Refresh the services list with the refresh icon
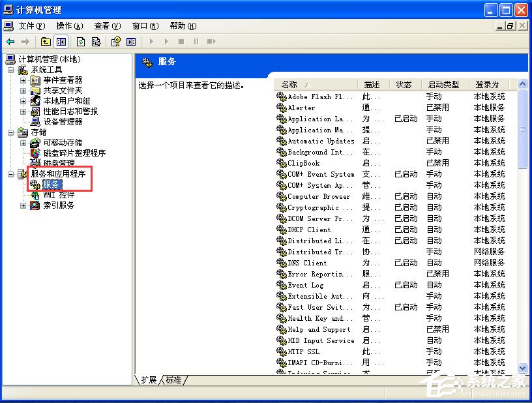The image size is (532, 403). pyautogui.click(x=80, y=41)
